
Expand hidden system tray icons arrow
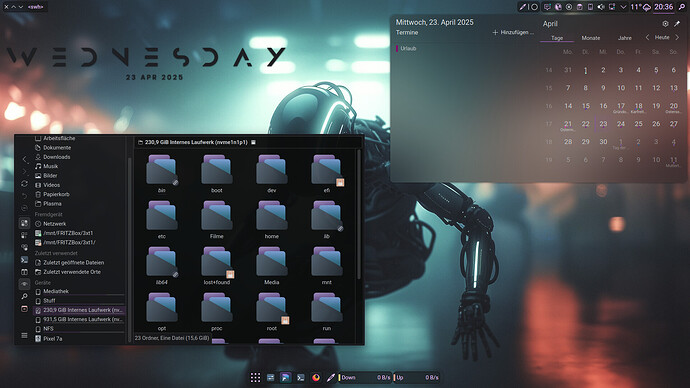click(x=623, y=7)
